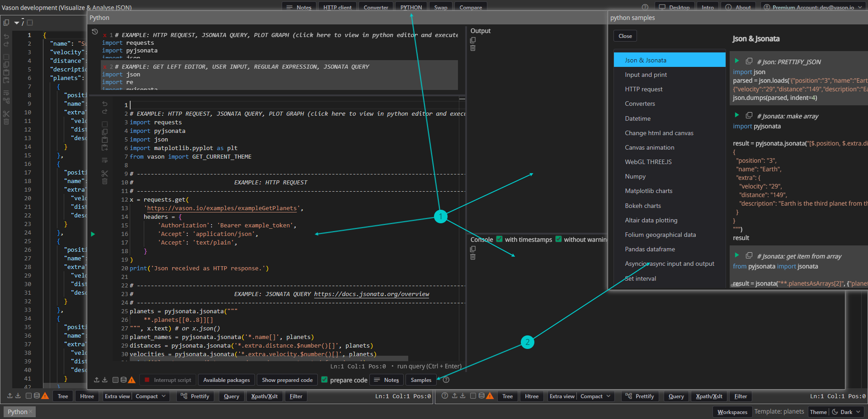Click the Workspaces button

point(732,412)
